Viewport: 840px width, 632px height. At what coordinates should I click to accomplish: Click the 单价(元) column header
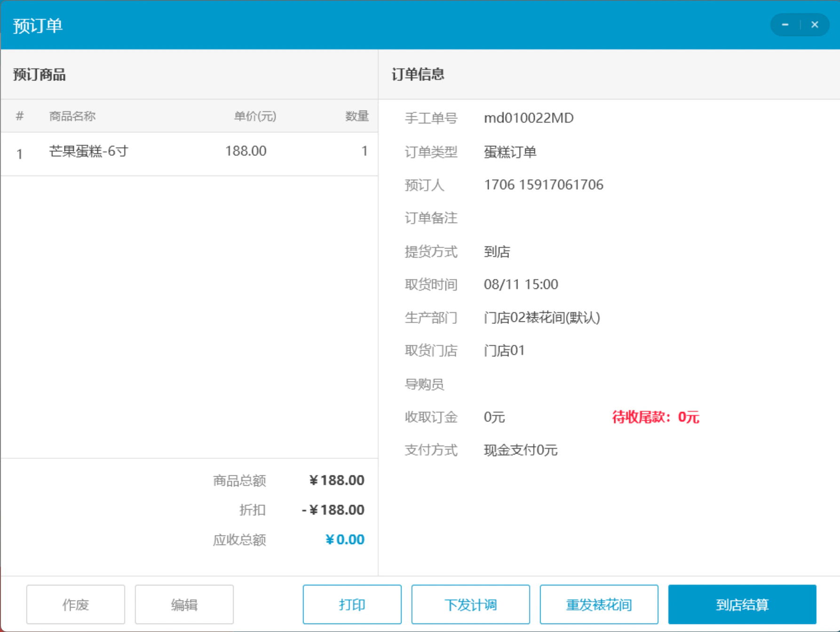pos(255,116)
